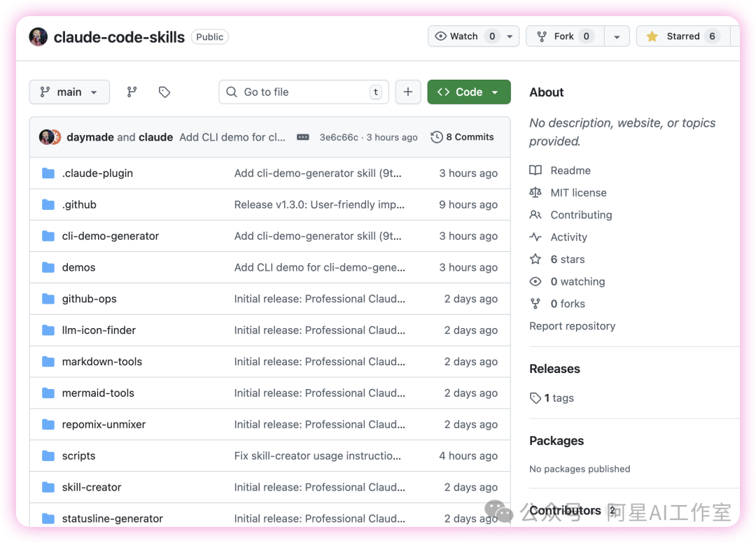Open the claude-code-skills repository title link
The width and height of the screenshot is (756, 543).
(x=119, y=37)
